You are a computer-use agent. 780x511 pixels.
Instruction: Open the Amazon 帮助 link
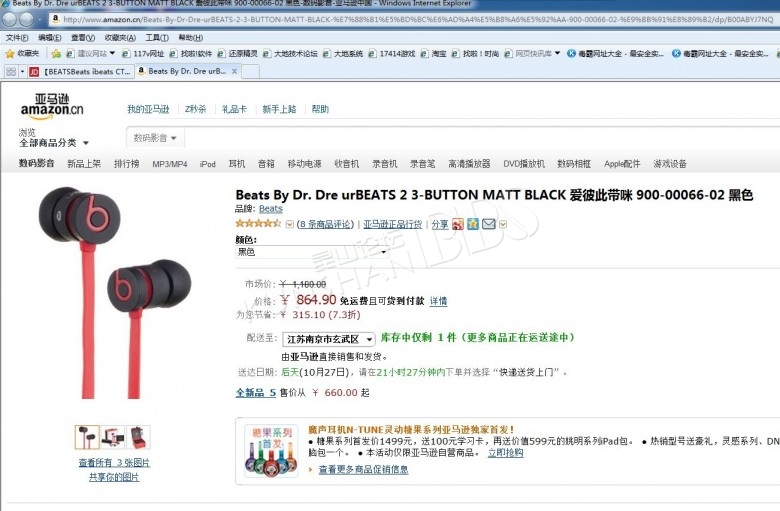320,109
